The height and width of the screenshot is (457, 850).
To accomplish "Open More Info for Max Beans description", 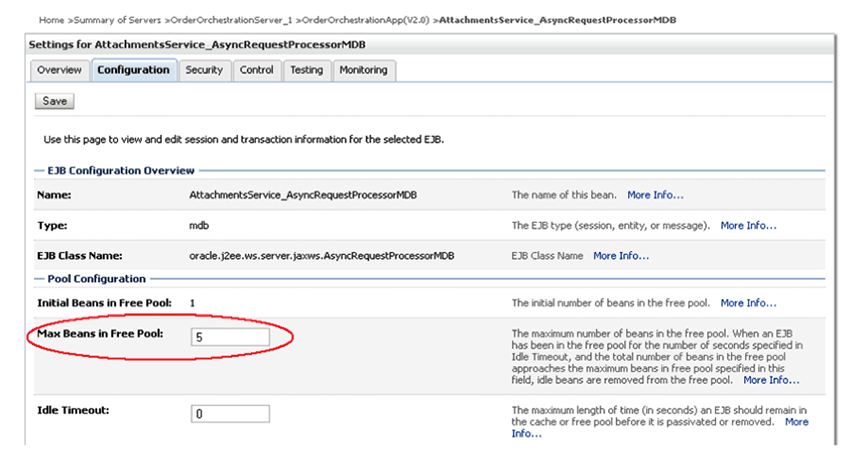I will click(x=770, y=380).
